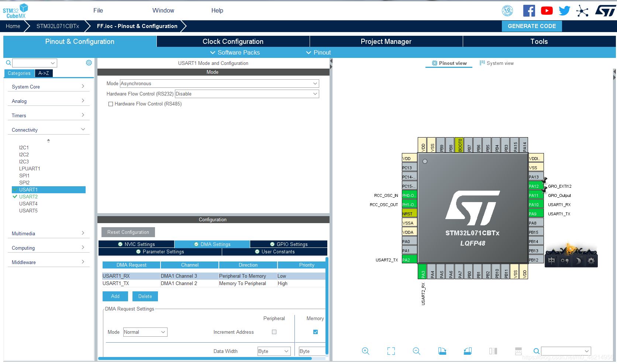Expand the Pinout dropdown menu
The image size is (617, 364).
[x=318, y=53]
